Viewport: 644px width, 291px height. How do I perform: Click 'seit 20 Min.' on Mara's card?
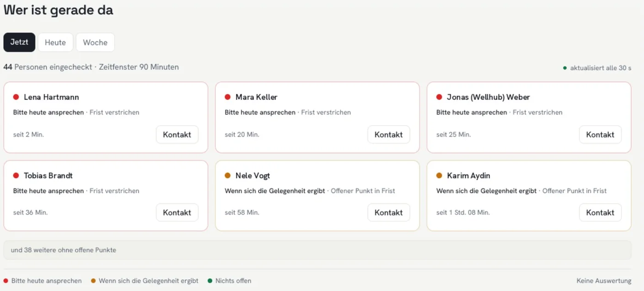coord(242,135)
